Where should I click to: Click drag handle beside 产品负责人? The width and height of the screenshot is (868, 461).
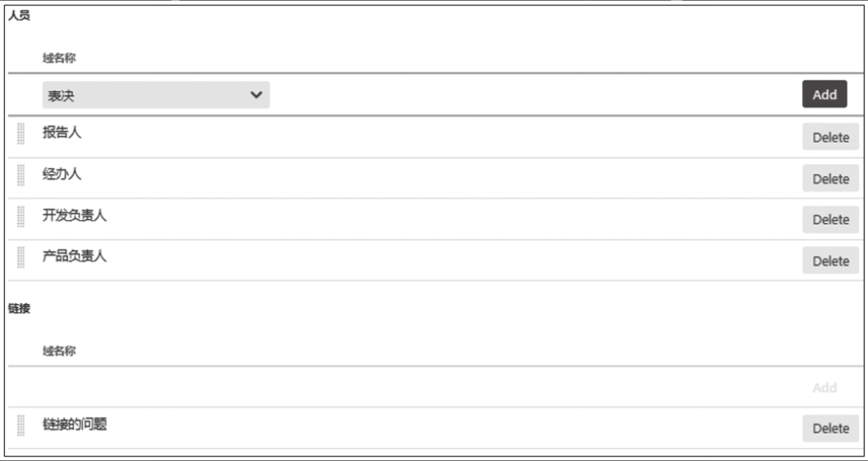point(21,257)
